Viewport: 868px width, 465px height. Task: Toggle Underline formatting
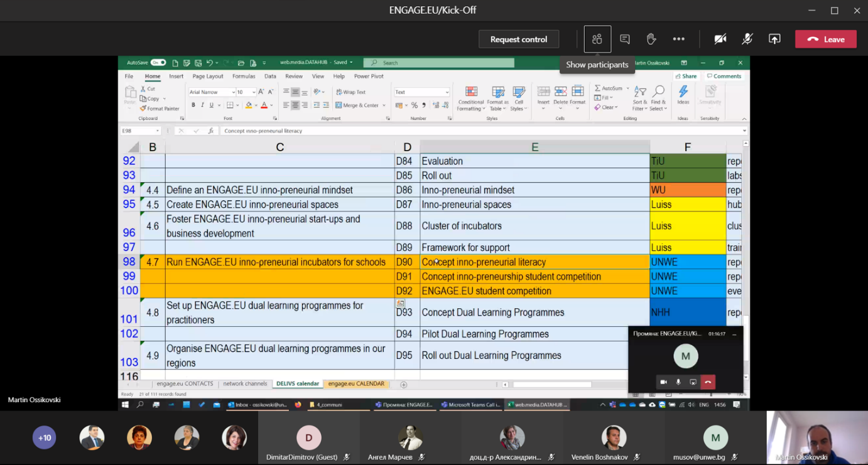[211, 105]
